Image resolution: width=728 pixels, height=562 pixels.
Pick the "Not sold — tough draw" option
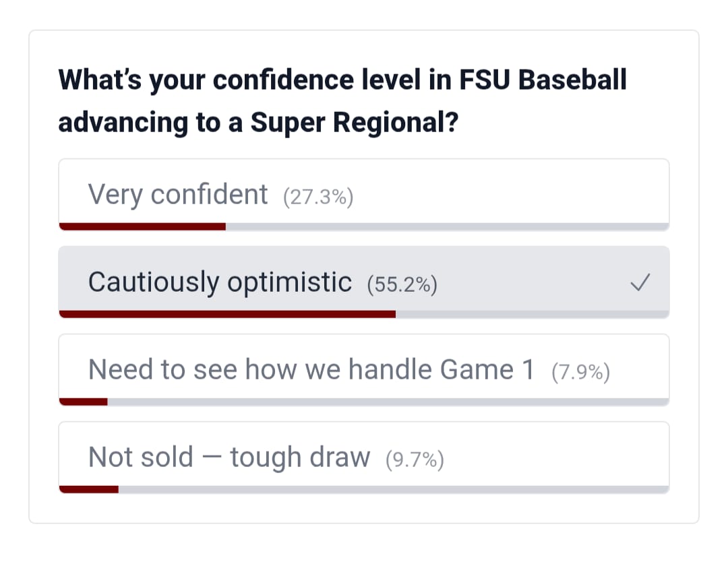(x=229, y=458)
